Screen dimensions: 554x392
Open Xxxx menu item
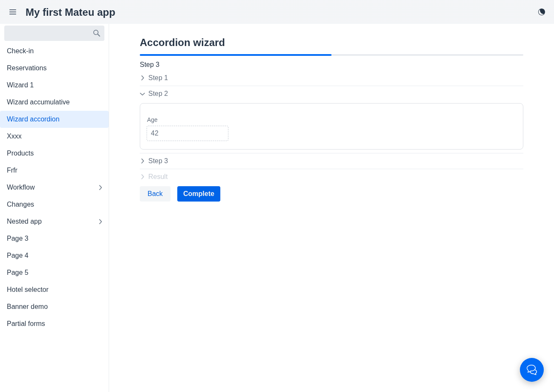[x=54, y=136]
